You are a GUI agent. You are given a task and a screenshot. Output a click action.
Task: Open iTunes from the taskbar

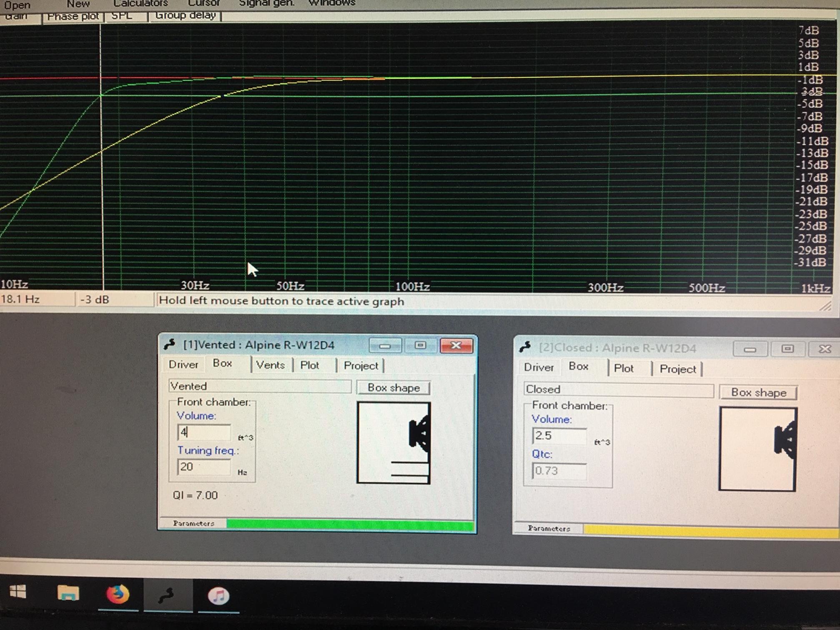point(218,595)
